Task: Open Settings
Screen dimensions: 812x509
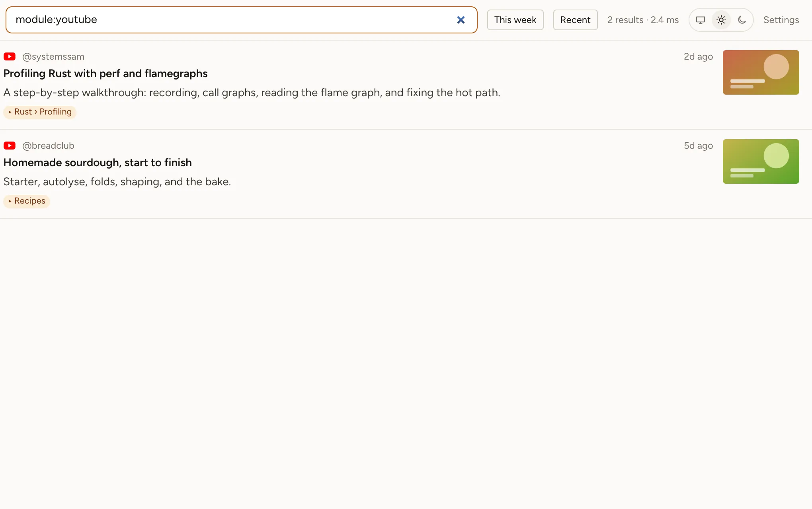Action: (781, 20)
